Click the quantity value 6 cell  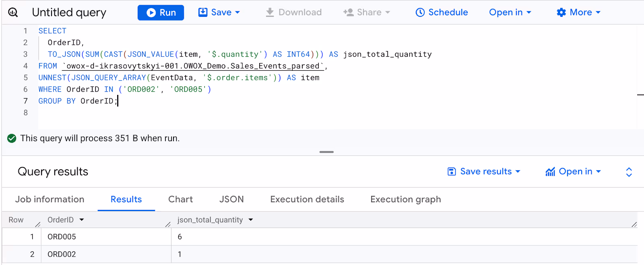coord(404,237)
